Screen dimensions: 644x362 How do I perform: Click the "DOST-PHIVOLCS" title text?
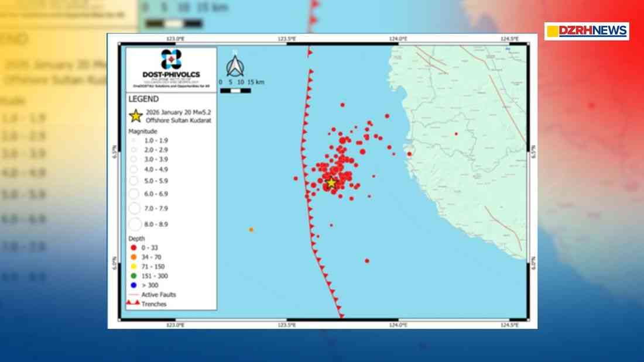click(172, 74)
